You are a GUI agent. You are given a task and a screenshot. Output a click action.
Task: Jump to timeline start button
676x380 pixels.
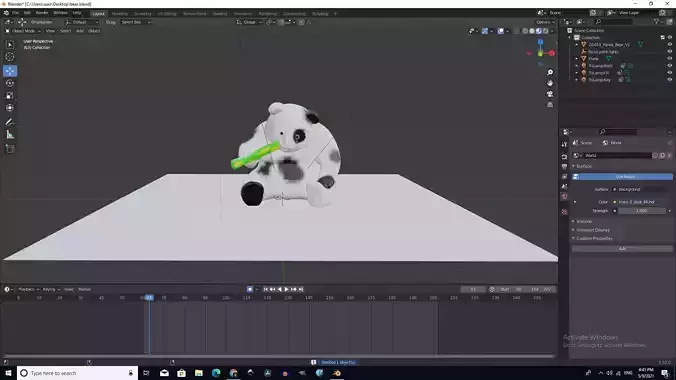pyautogui.click(x=266, y=289)
